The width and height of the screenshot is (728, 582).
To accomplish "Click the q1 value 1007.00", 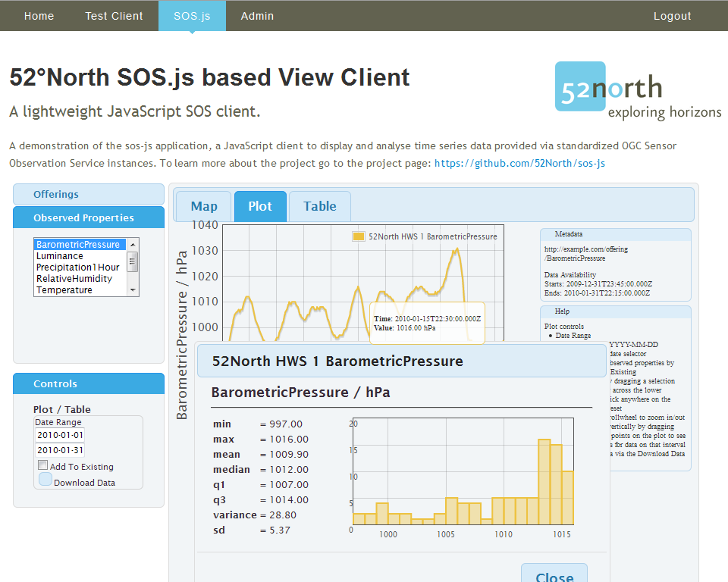I will 289,484.
